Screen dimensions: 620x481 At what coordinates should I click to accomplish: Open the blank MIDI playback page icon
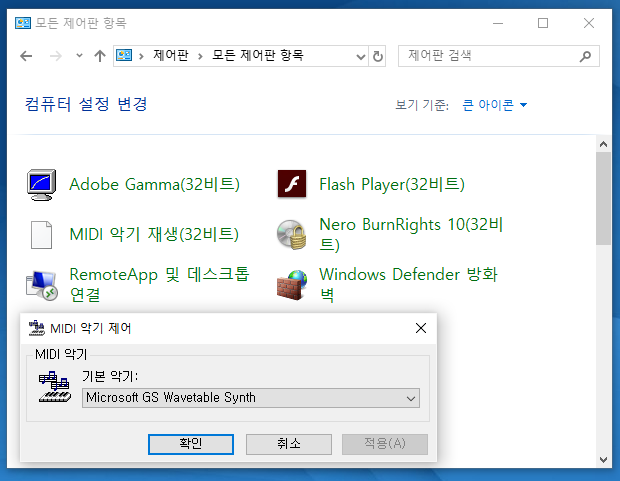(42, 235)
